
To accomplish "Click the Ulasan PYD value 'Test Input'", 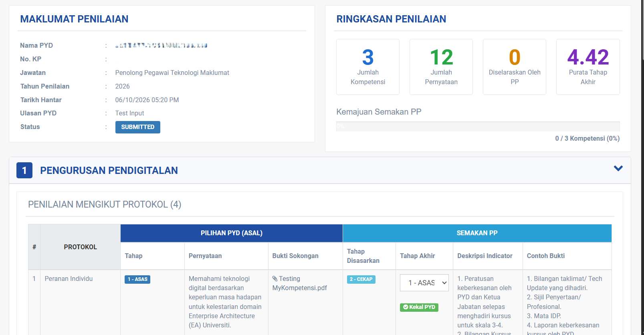I will 129,113.
